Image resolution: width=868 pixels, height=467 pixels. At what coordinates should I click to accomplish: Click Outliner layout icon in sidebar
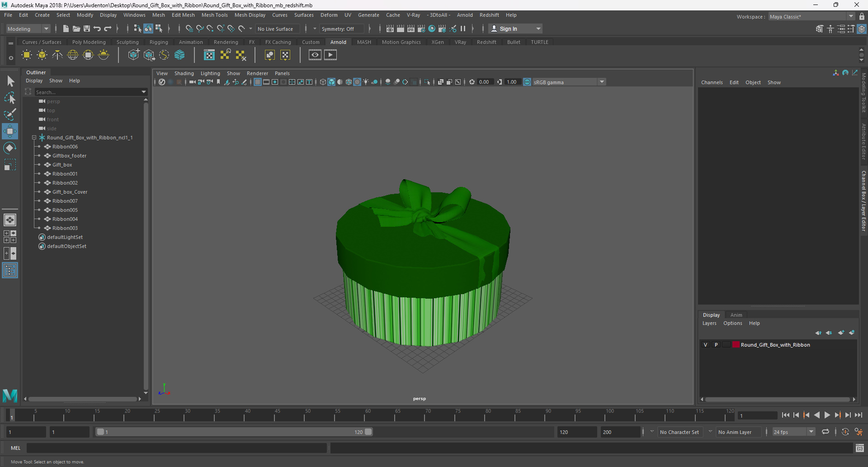pos(10,271)
